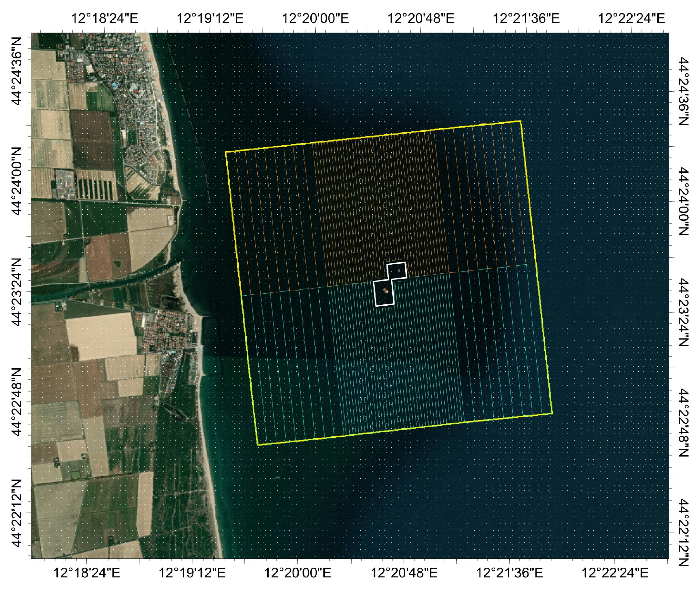Click the northwest corner of yellow survey boundary
The width and height of the screenshot is (700, 591).
coord(226,152)
